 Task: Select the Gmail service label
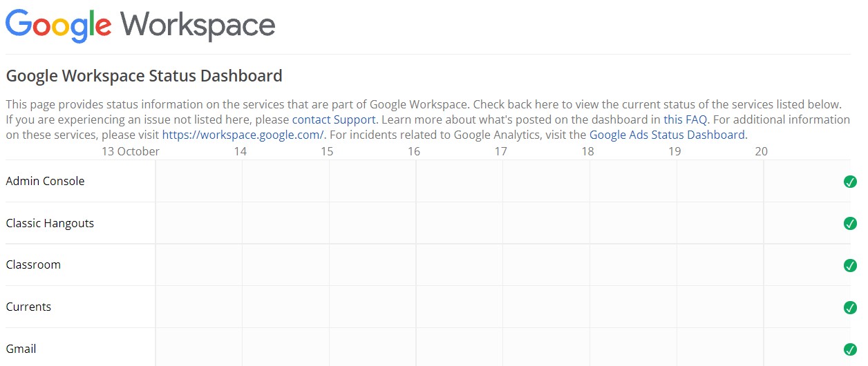pos(21,349)
